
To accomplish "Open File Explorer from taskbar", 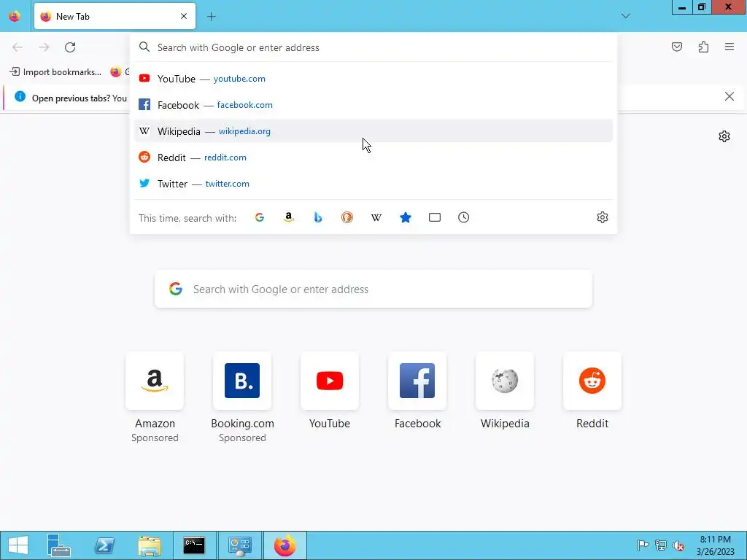I will tap(150, 545).
